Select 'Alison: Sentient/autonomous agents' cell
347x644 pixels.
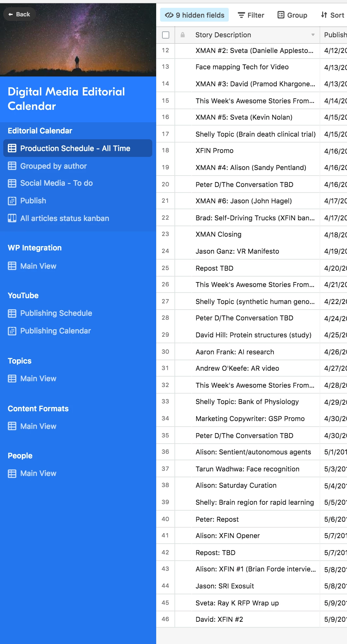pos(256,452)
